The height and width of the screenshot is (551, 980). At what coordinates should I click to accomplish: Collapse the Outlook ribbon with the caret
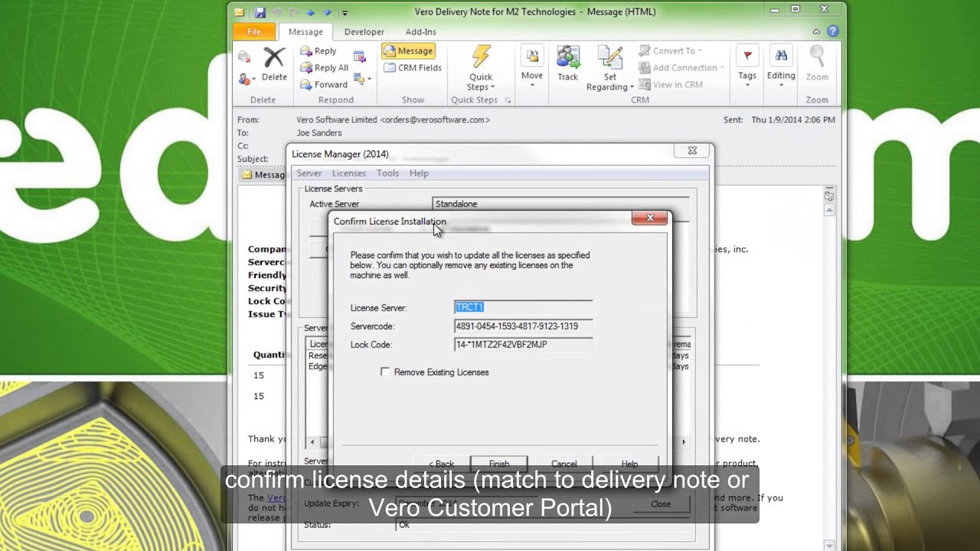[817, 31]
